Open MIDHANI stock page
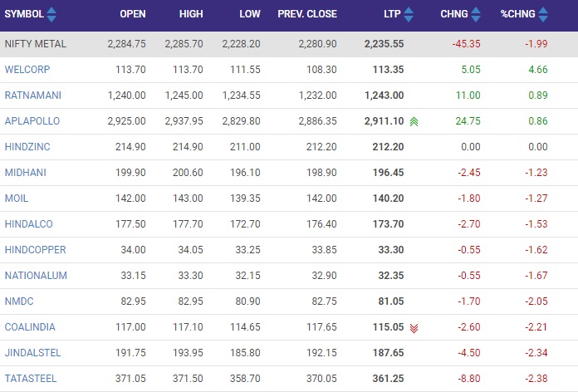Image resolution: width=578 pixels, height=392 pixels. point(26,173)
